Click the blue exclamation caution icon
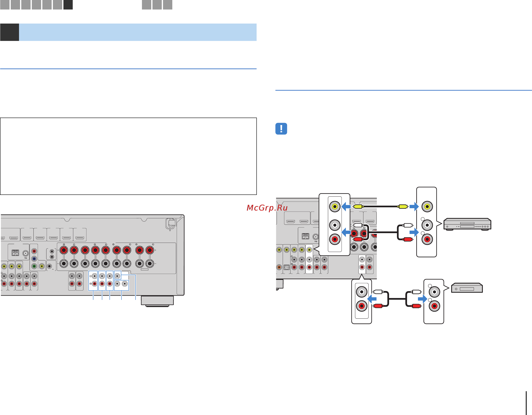Screen dimensions: 532x415 [281, 129]
